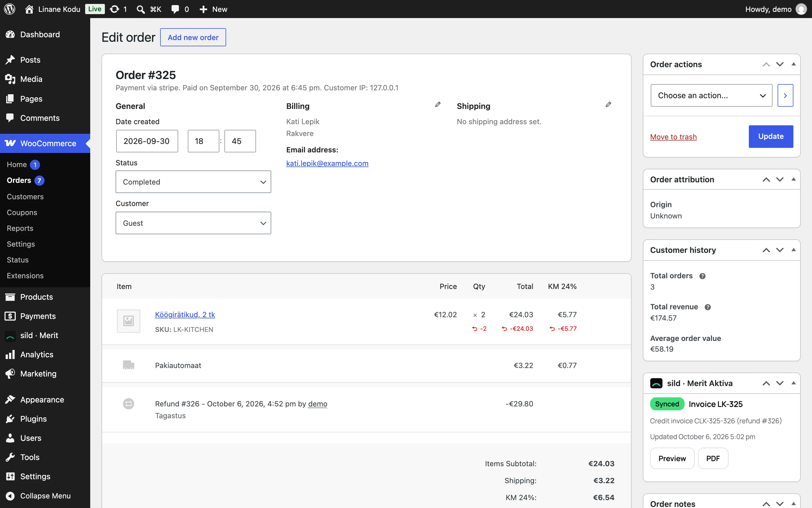Edit billing address with pencil icon
The image size is (812, 508).
pyautogui.click(x=438, y=104)
